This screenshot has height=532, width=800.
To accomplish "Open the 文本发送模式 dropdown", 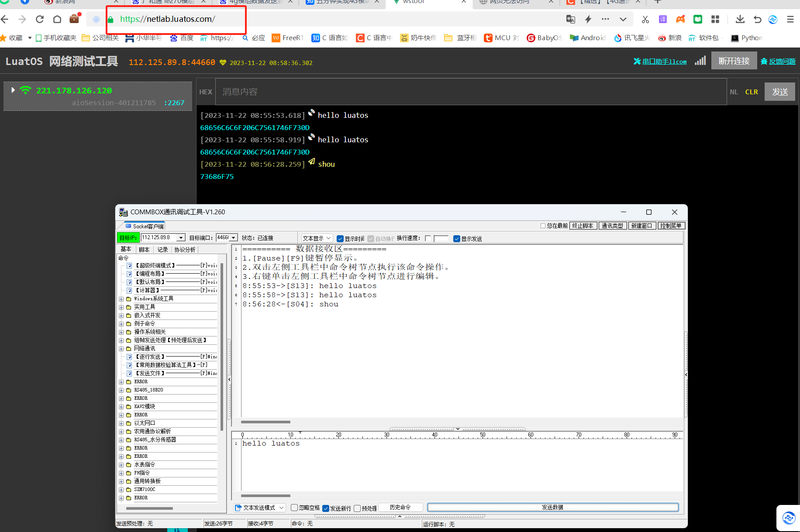I will [260, 508].
